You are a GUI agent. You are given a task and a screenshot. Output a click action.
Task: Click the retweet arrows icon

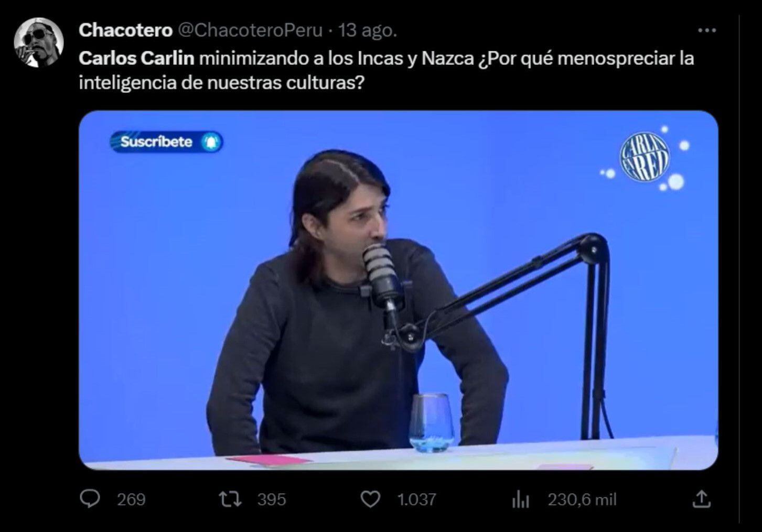[230, 499]
